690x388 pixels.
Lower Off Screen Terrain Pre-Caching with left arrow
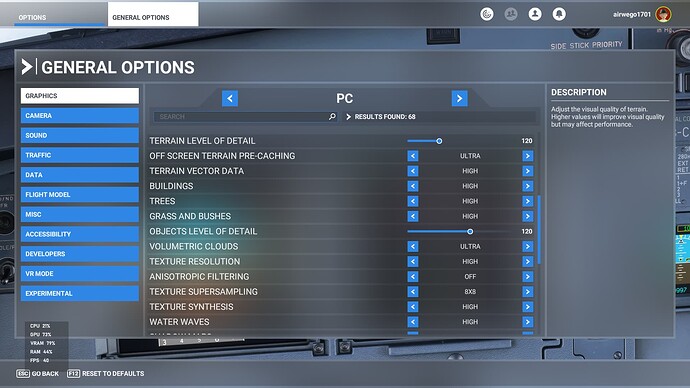click(413, 156)
